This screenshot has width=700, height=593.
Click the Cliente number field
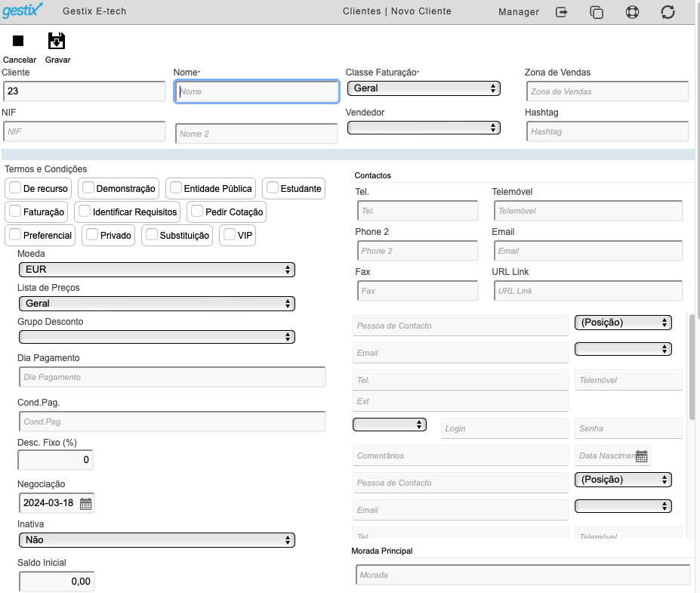(85, 91)
